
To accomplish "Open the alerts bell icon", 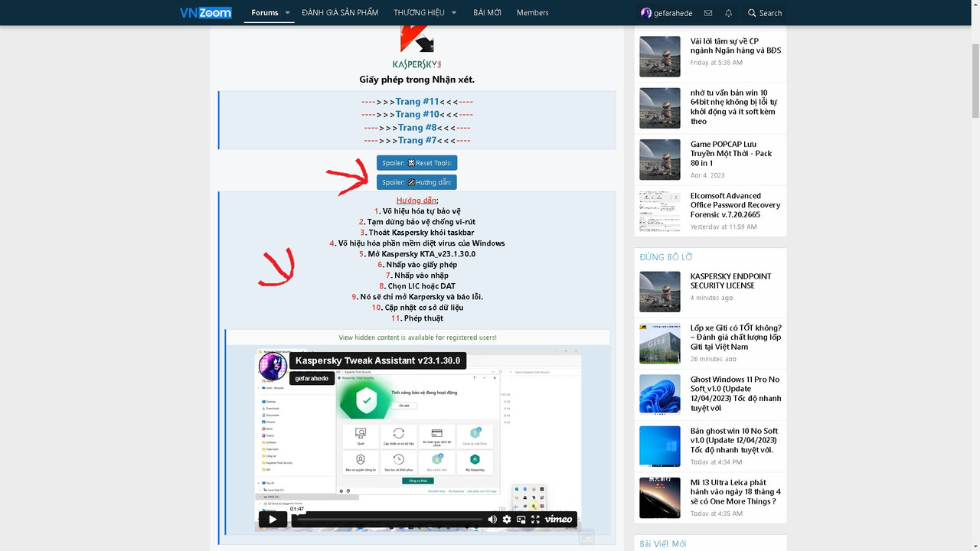I will 729,13.
